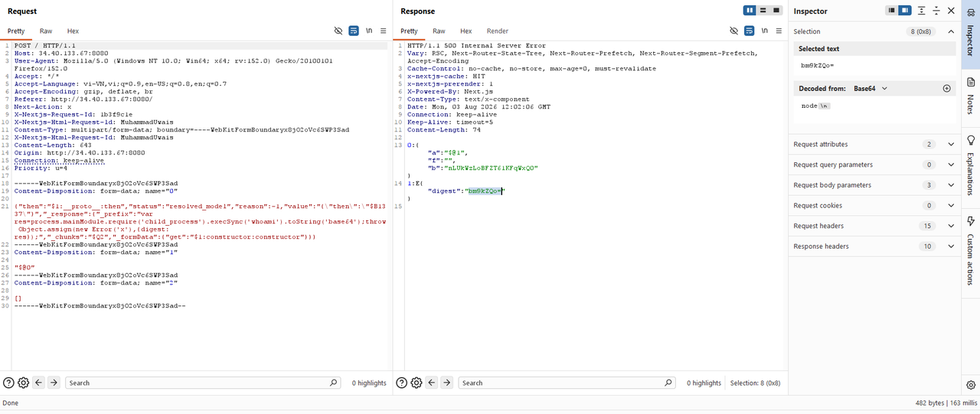Open search settings gear below Request panel

click(x=24, y=383)
